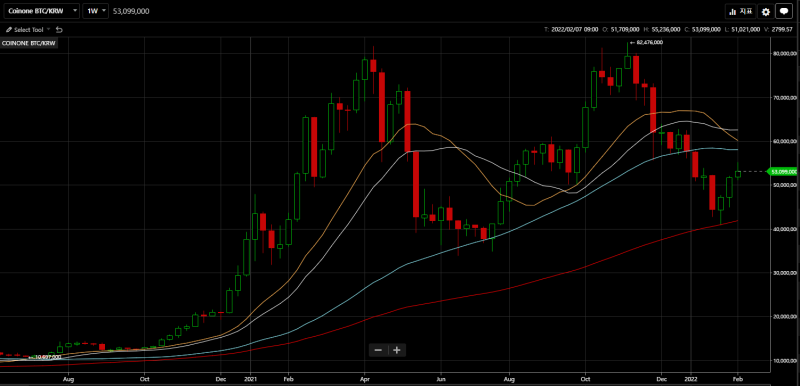This screenshot has height=386, width=800.
Task: Open the Select Tool drawing dropdown
Action: tap(28, 30)
